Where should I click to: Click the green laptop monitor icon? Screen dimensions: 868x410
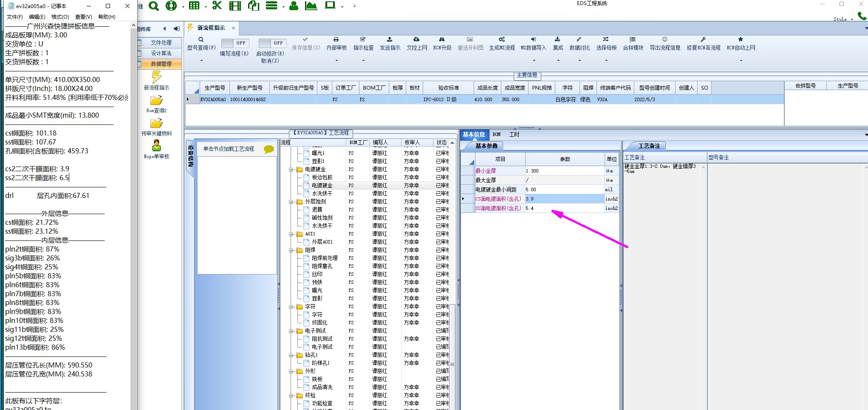click(330, 6)
